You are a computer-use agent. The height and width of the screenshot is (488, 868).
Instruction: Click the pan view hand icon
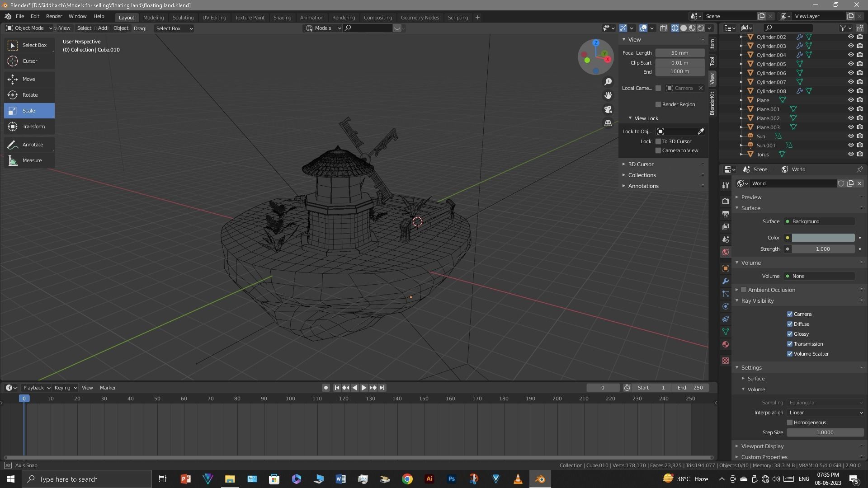click(x=608, y=95)
